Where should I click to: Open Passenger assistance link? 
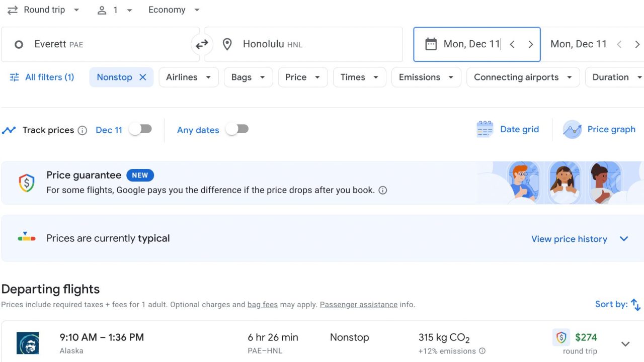[x=359, y=305]
